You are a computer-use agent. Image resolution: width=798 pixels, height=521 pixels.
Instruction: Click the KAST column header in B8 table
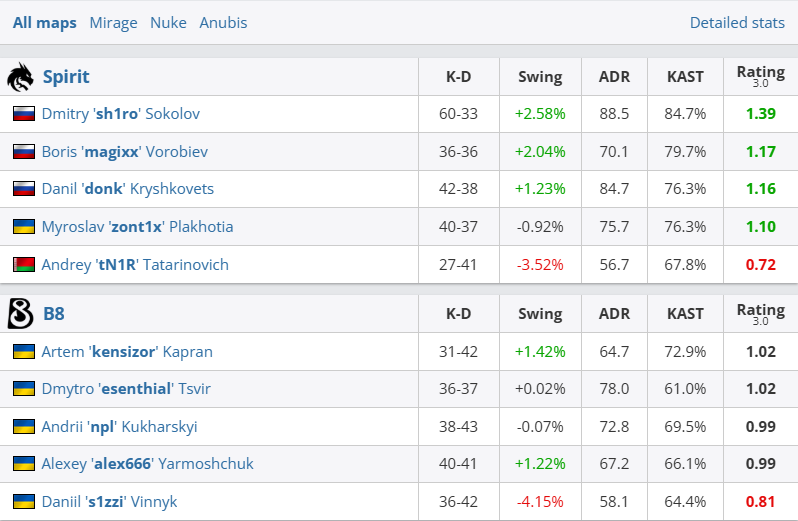(685, 314)
